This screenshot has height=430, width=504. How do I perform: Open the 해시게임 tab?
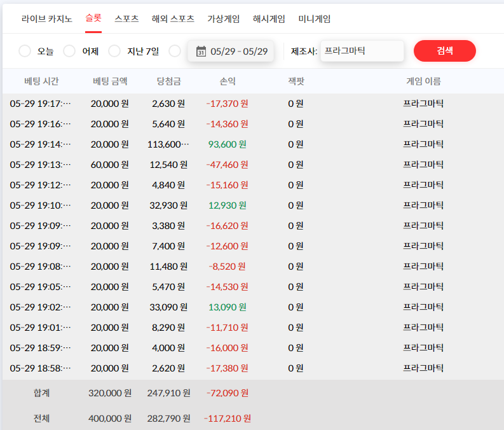point(269,19)
